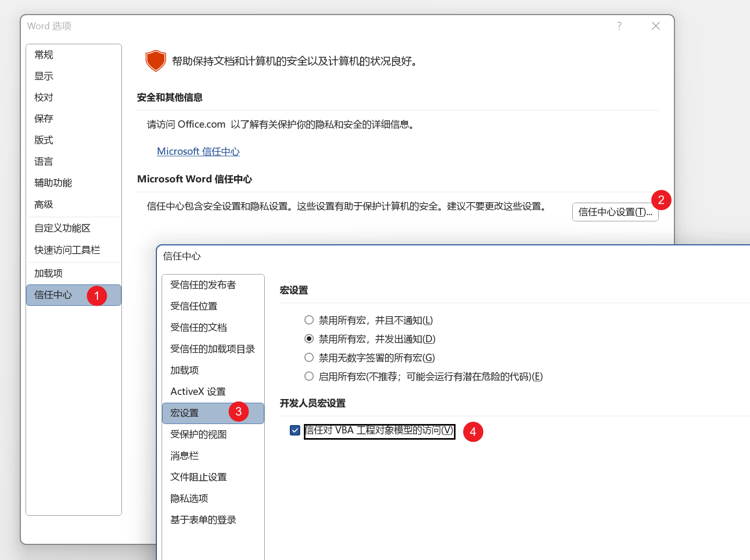Choose 自定义功能区 in the options list

(73, 228)
